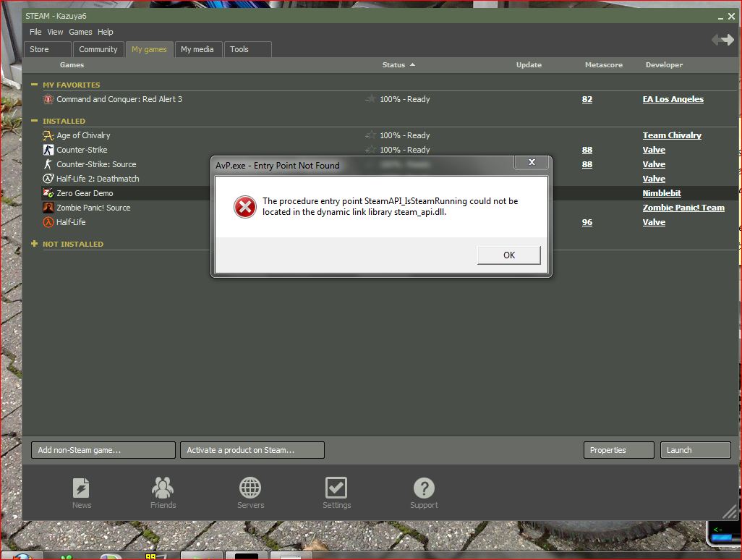Click the Red Alert 3 game icon

[x=48, y=99]
